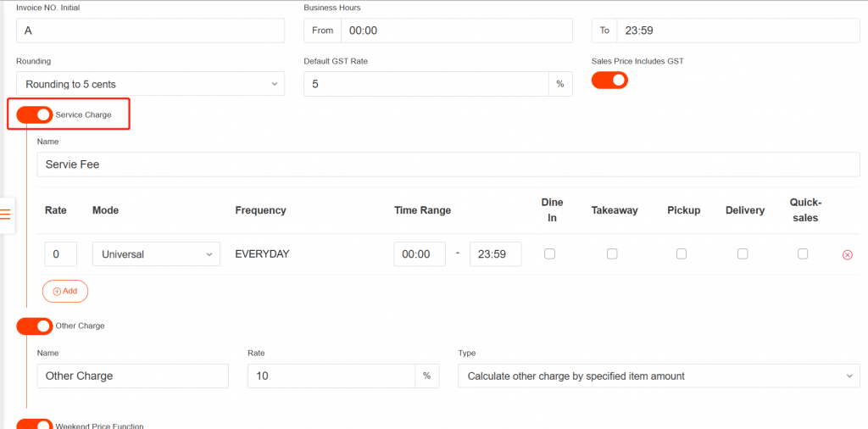Toggle the Other Charge switch
Viewport: 868px width, 429px height.
click(35, 326)
